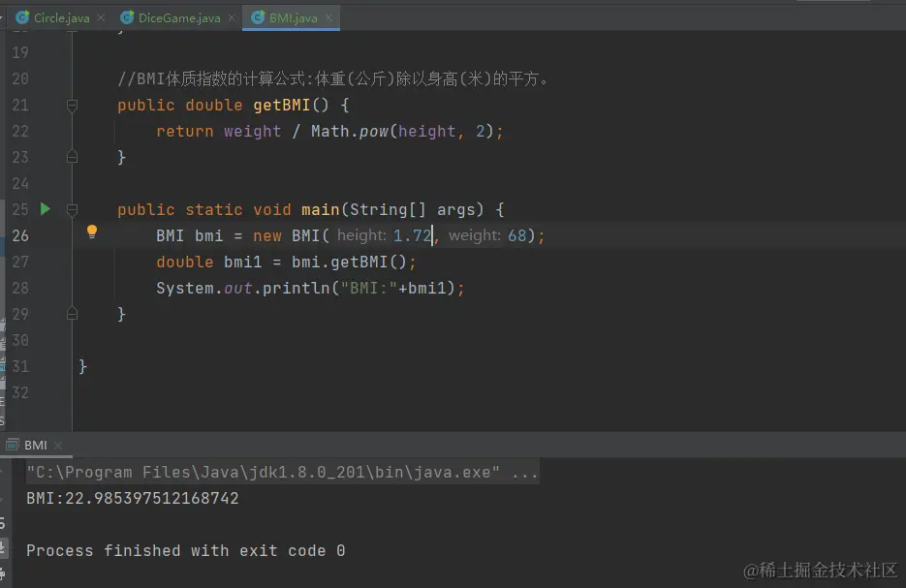Switch to the DiceGame.java tab
The width and height of the screenshot is (906, 588).
click(179, 17)
